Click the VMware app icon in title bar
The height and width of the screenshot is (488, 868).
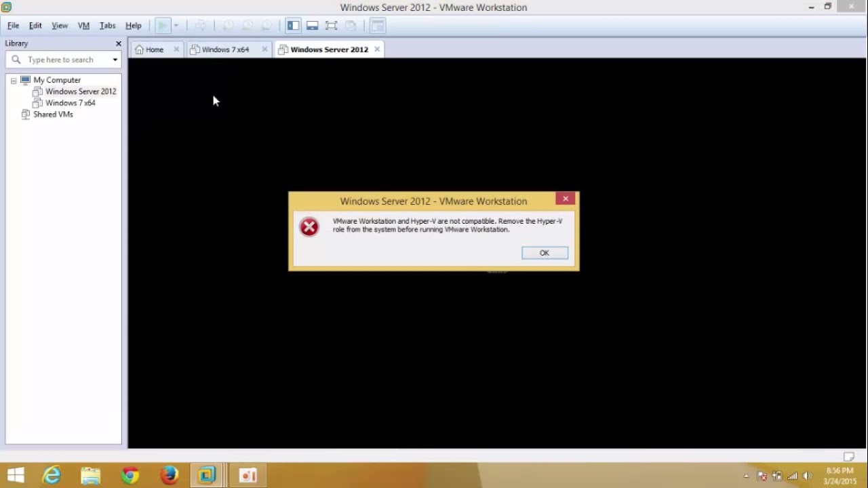click(6, 7)
